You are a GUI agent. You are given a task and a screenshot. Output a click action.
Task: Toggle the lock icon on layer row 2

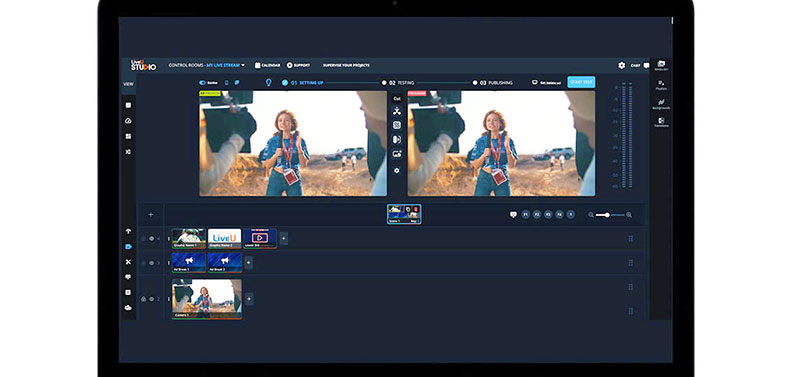[x=143, y=299]
